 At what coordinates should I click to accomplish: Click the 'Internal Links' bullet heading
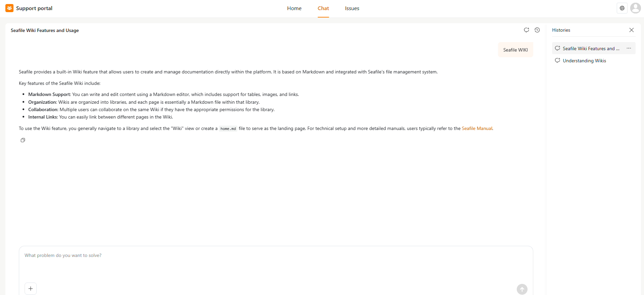point(42,117)
